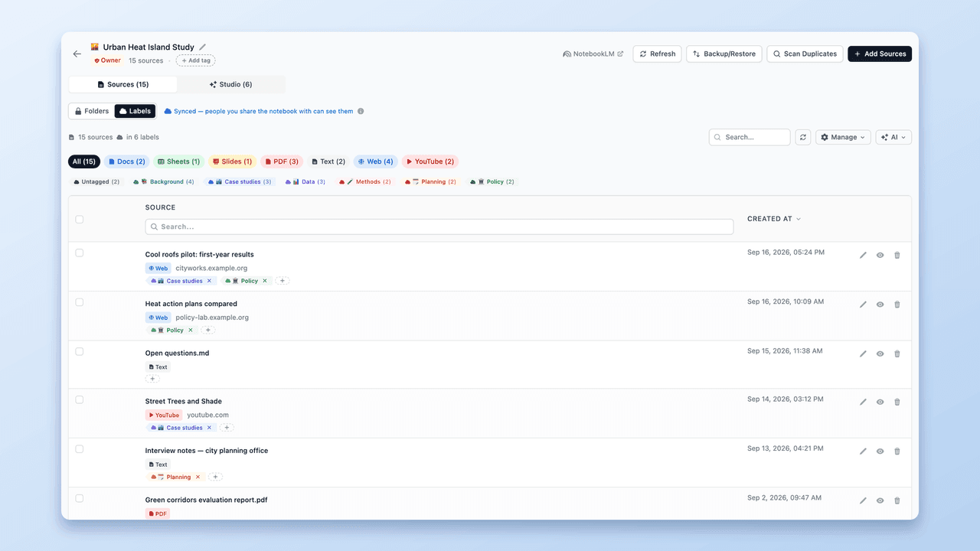Image resolution: width=980 pixels, height=551 pixels.
Task: Edit notebook title with pencil icon
Action: pos(202,47)
